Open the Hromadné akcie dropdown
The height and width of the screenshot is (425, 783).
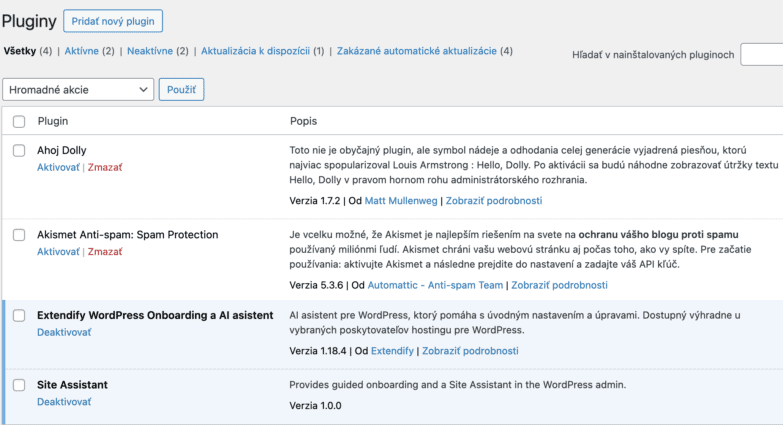coord(78,90)
